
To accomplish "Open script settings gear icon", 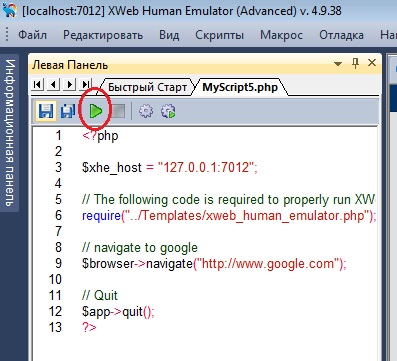I will [146, 111].
